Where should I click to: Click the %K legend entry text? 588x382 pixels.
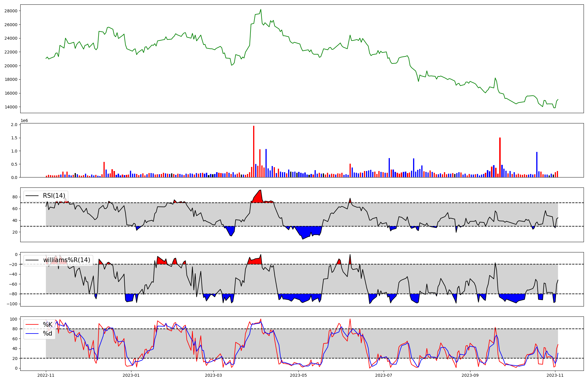(x=48, y=325)
